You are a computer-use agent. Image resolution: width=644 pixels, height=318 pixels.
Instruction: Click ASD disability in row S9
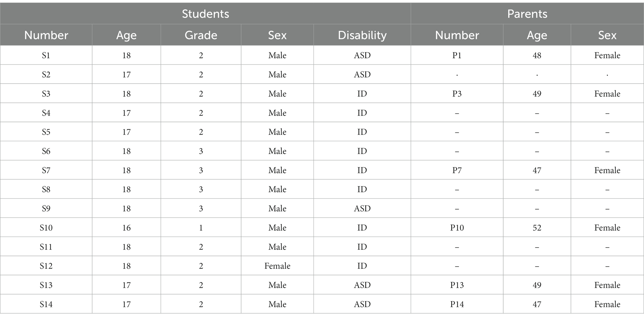[x=362, y=209]
